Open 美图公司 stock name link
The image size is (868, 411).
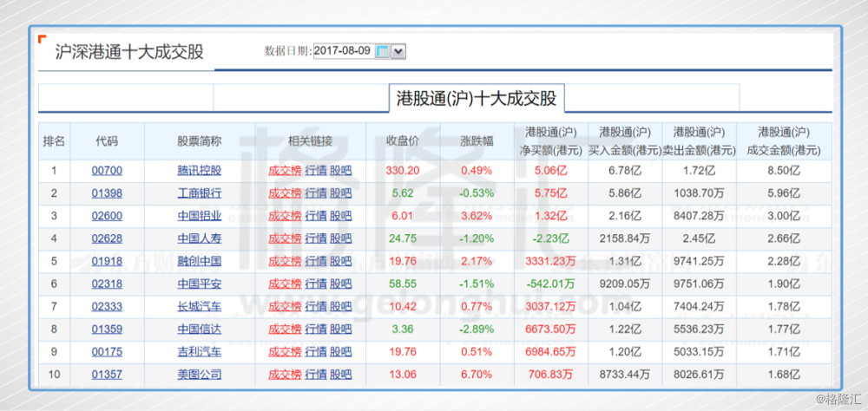200,375
